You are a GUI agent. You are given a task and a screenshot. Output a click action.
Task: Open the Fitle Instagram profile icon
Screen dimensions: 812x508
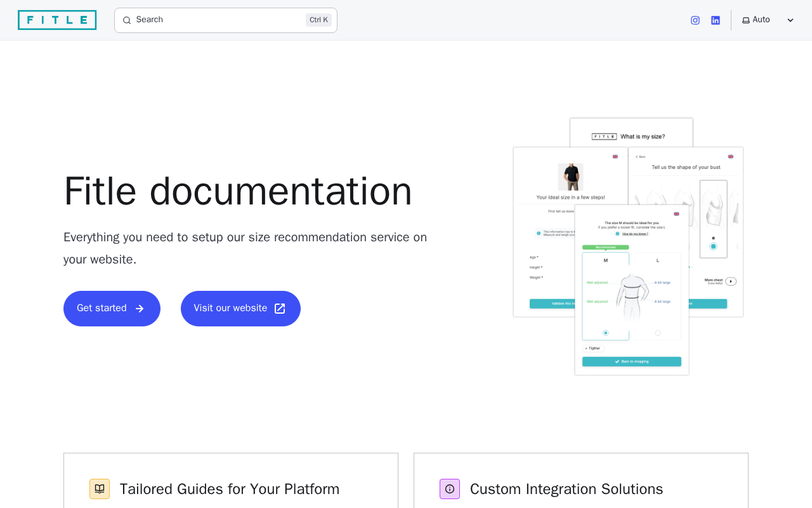(695, 20)
